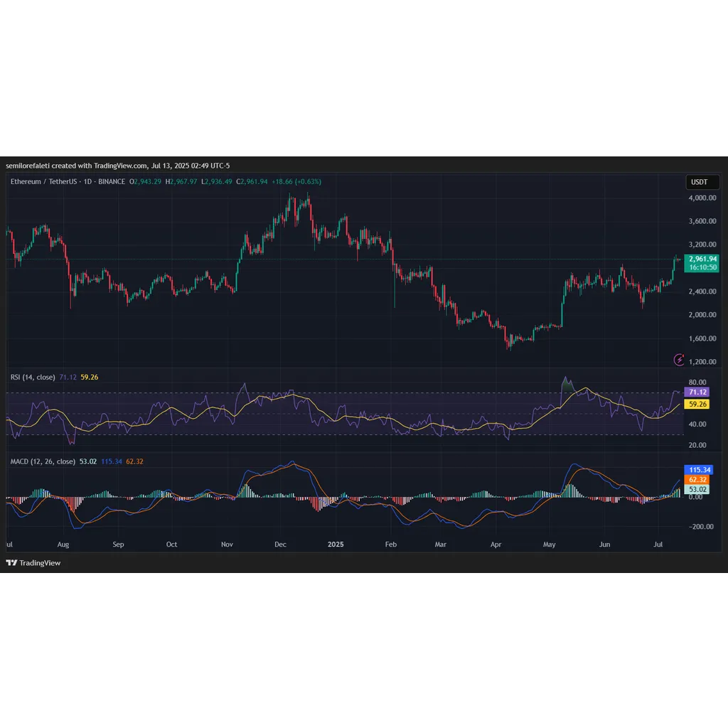Click the Feb label on the time axis
Viewport: 728px width, 728px height.
pyautogui.click(x=391, y=544)
